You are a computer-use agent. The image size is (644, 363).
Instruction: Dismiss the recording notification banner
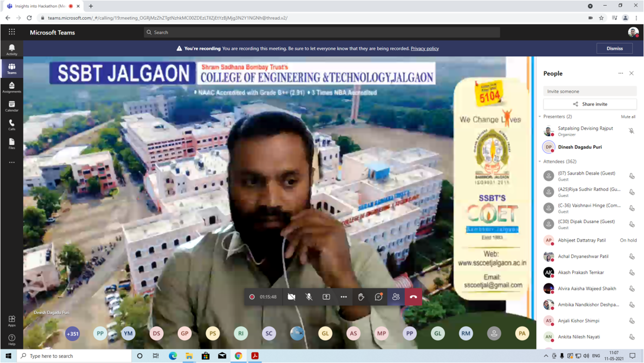615,48
